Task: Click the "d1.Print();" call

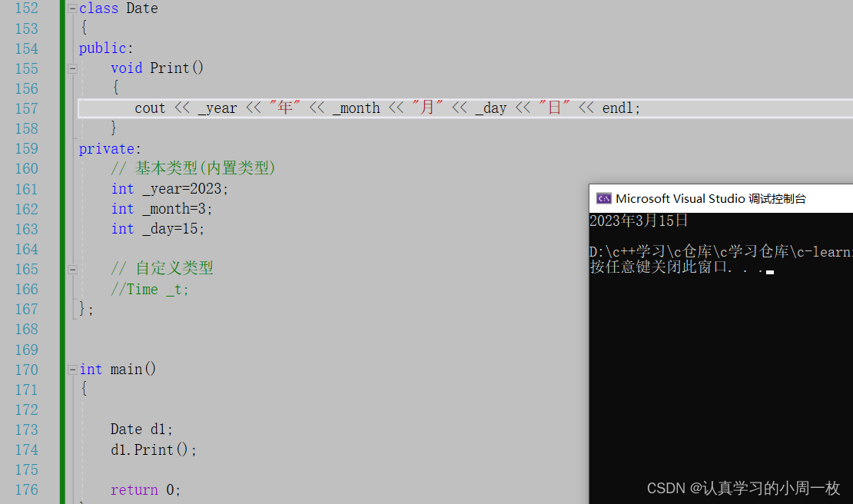Action: pyautogui.click(x=154, y=449)
